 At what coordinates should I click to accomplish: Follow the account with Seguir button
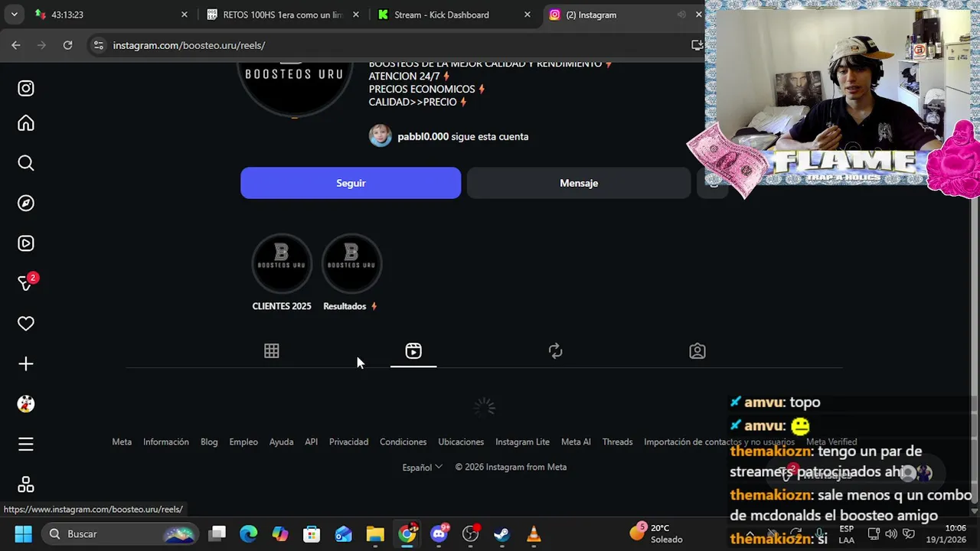click(x=351, y=183)
